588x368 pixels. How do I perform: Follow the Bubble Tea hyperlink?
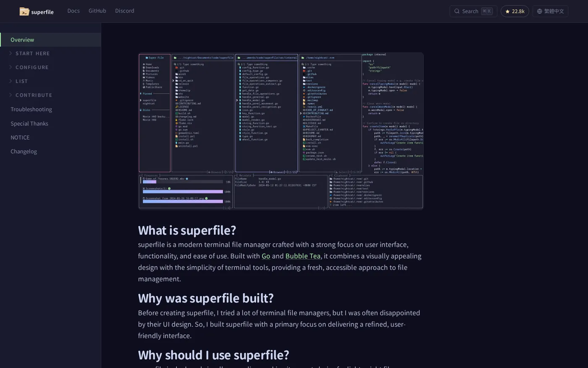click(x=303, y=256)
